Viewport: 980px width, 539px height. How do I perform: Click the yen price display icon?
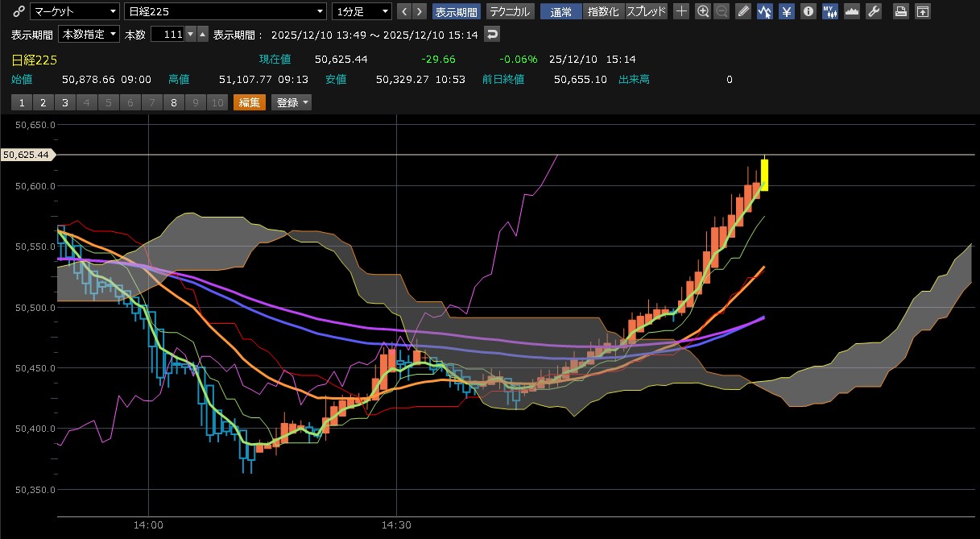(x=787, y=11)
